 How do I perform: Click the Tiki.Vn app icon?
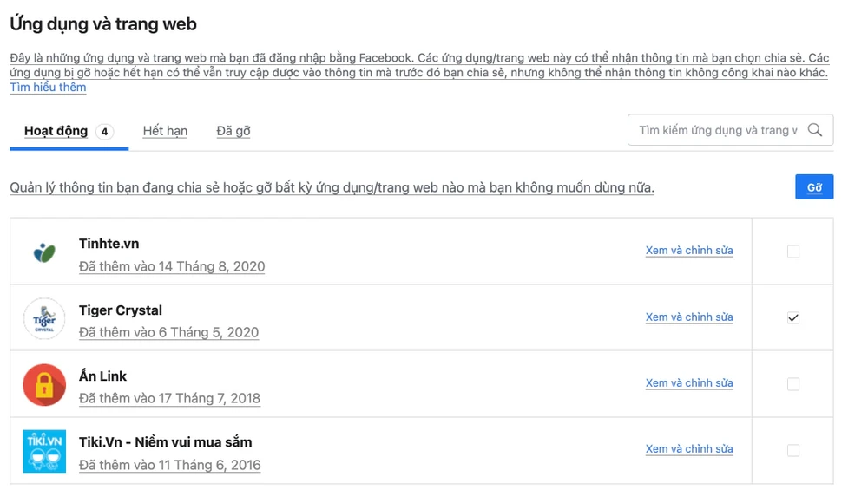44,449
